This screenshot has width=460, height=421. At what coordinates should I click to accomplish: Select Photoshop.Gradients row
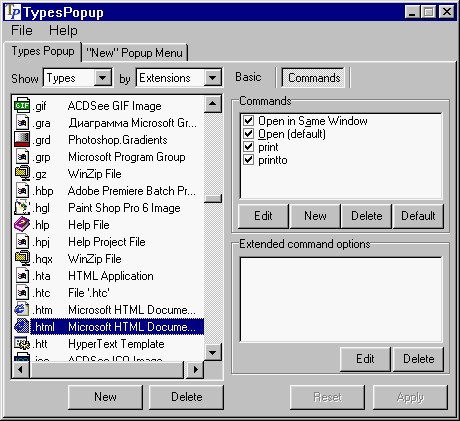tap(108, 140)
